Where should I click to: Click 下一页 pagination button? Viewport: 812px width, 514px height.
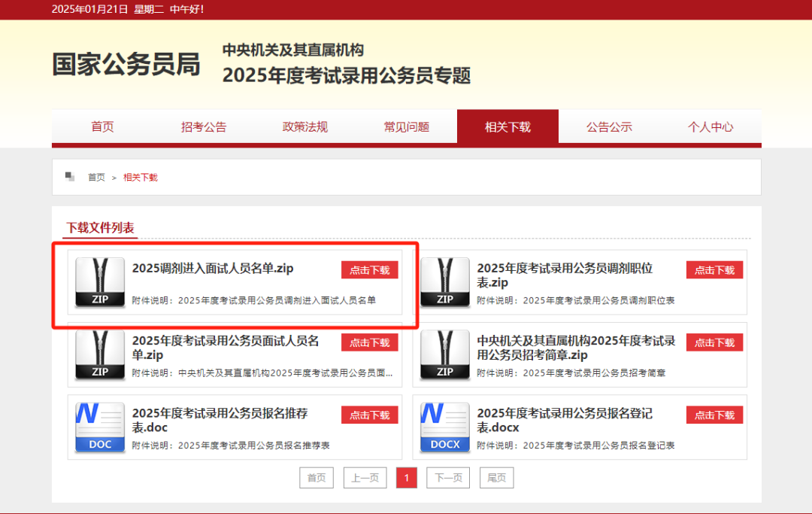click(448, 478)
